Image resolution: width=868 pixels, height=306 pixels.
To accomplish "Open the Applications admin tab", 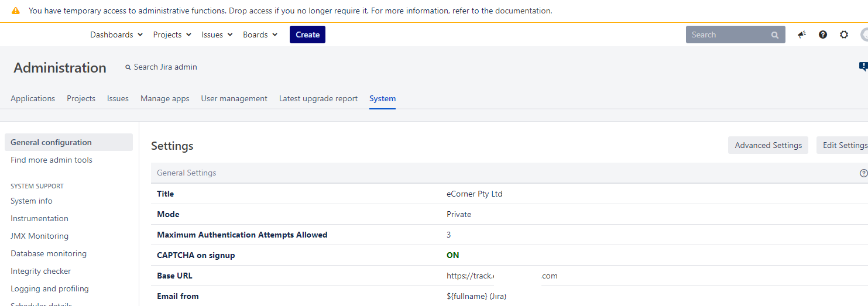I will pyautogui.click(x=33, y=98).
